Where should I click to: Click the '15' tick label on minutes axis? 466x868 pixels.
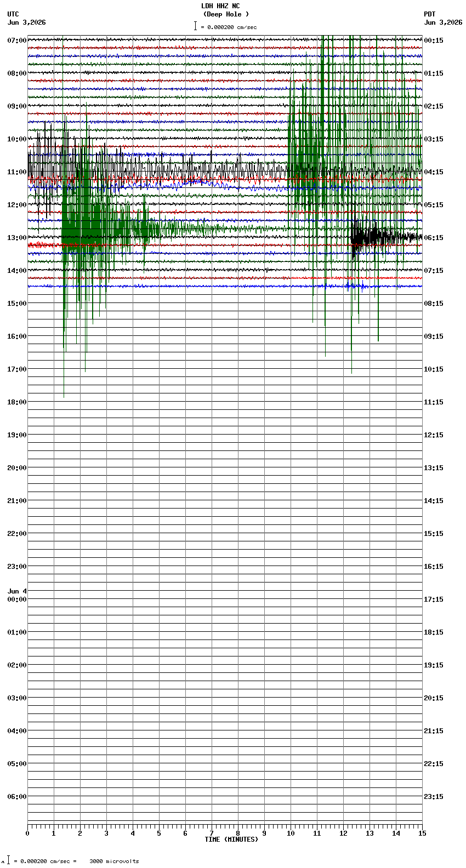pyautogui.click(x=422, y=833)
